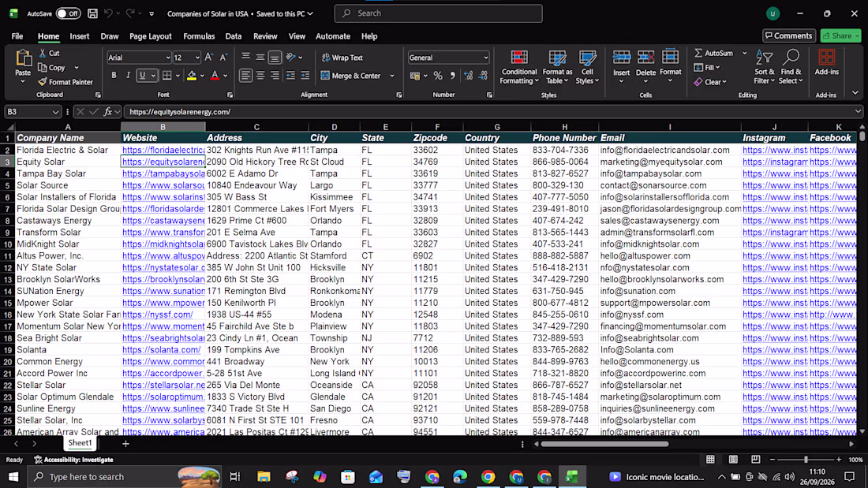The width and height of the screenshot is (868, 488).
Task: Open the Name Box dropdown arrow
Action: click(x=55, y=112)
